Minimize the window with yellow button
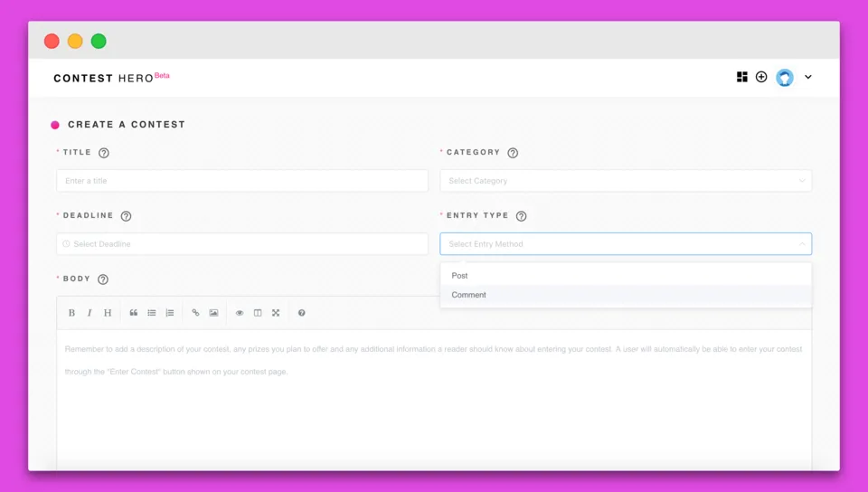 pos(75,41)
